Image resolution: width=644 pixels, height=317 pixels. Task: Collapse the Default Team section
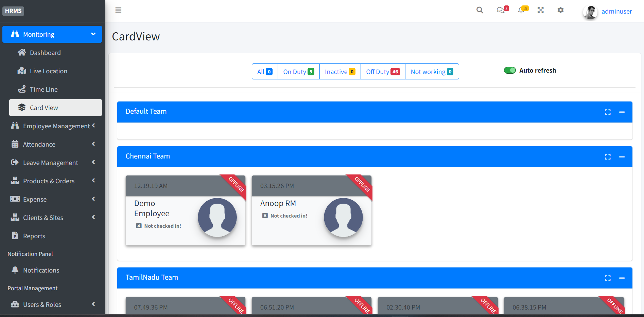622,112
